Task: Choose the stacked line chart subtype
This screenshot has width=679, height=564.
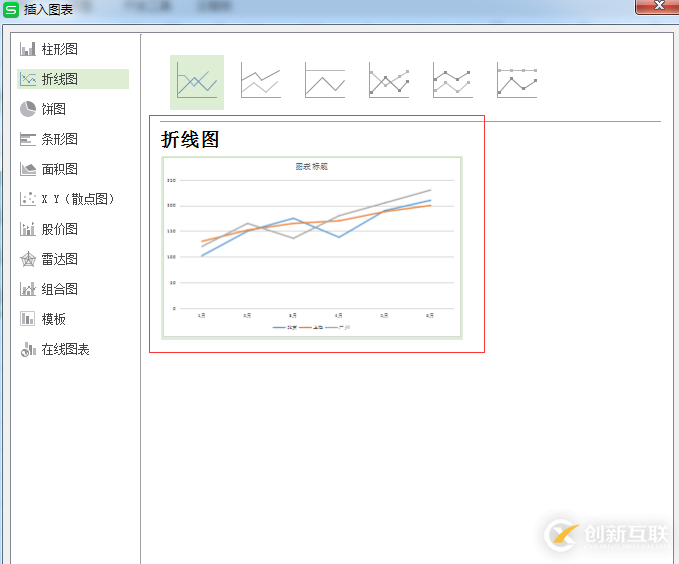Action: pyautogui.click(x=261, y=82)
